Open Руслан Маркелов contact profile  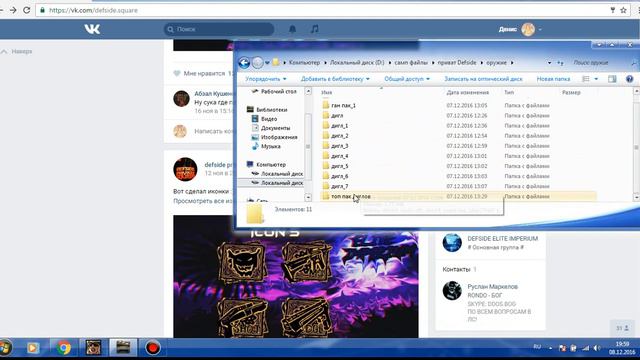[x=493, y=287]
